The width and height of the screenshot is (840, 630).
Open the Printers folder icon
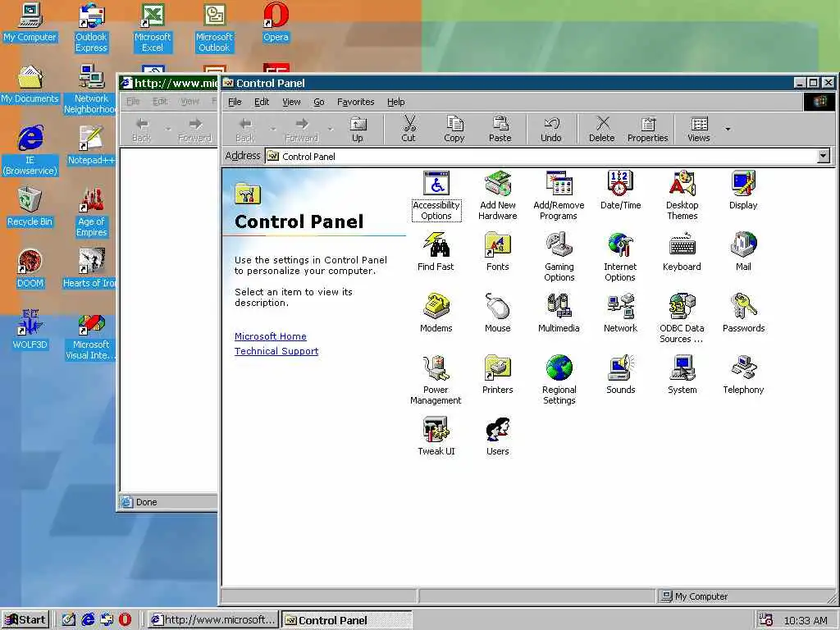pos(498,376)
